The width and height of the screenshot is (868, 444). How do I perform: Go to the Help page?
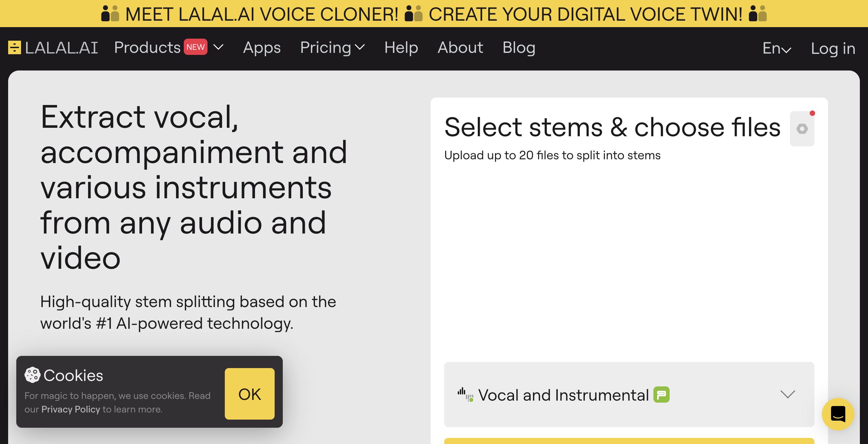click(x=401, y=47)
